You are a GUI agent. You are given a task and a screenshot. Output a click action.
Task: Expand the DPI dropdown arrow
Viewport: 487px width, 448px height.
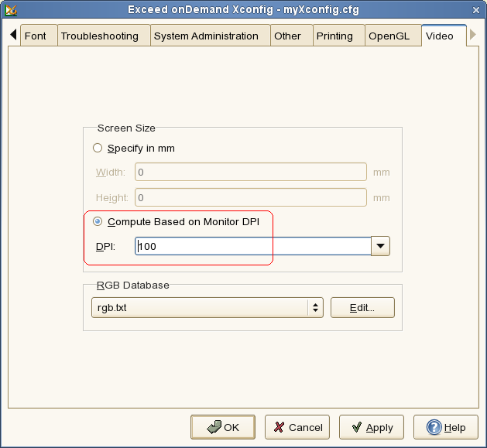380,246
